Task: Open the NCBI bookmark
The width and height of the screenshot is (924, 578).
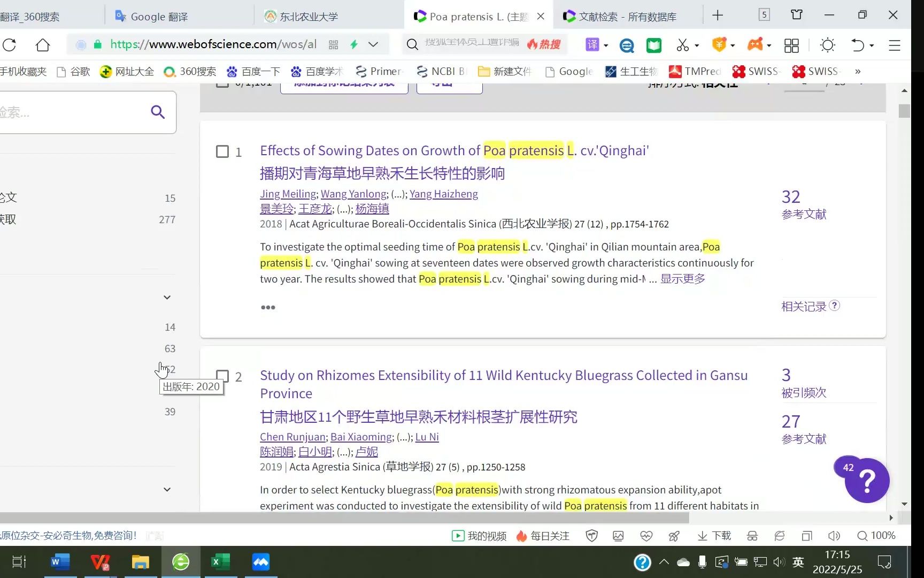Action: pos(441,71)
